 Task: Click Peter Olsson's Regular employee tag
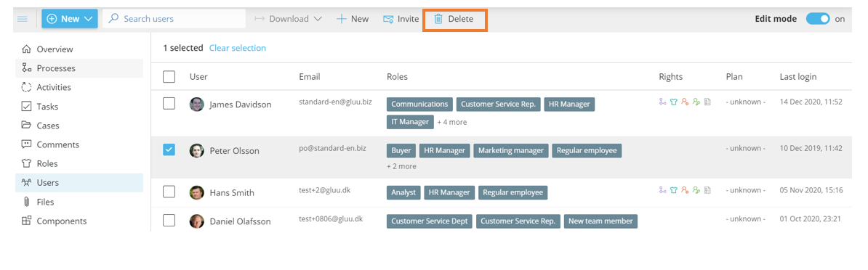coord(587,151)
